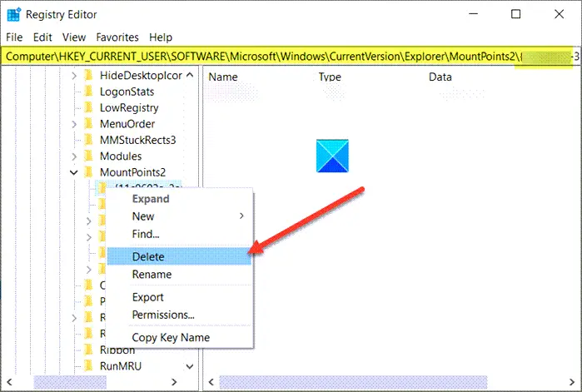Choose Find... in the context menu

(180, 234)
